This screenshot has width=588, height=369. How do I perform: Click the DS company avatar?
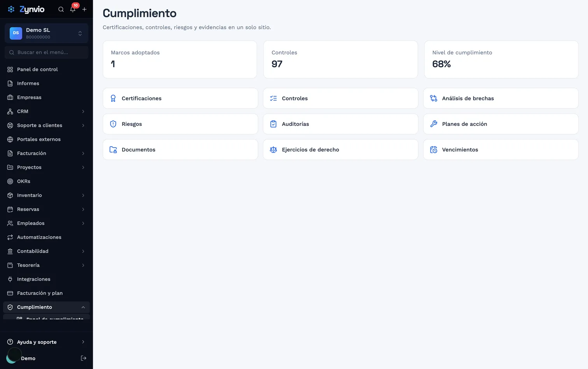pyautogui.click(x=16, y=33)
